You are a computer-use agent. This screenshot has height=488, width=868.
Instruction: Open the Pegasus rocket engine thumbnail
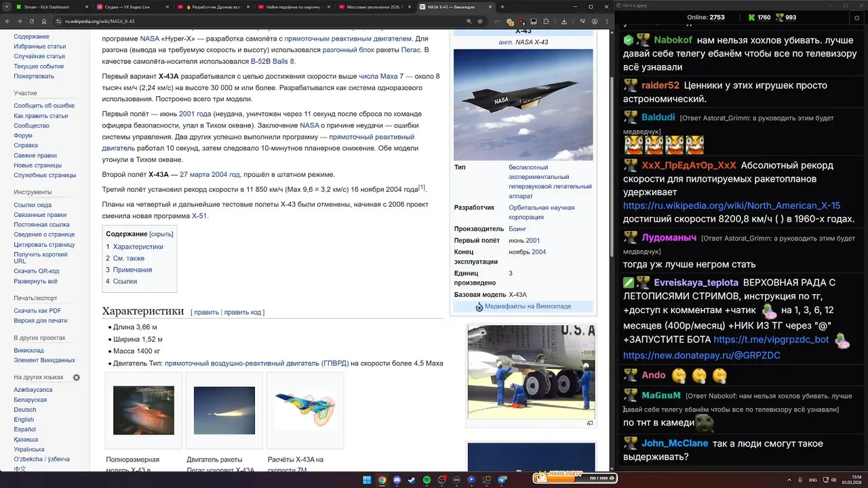(x=224, y=410)
